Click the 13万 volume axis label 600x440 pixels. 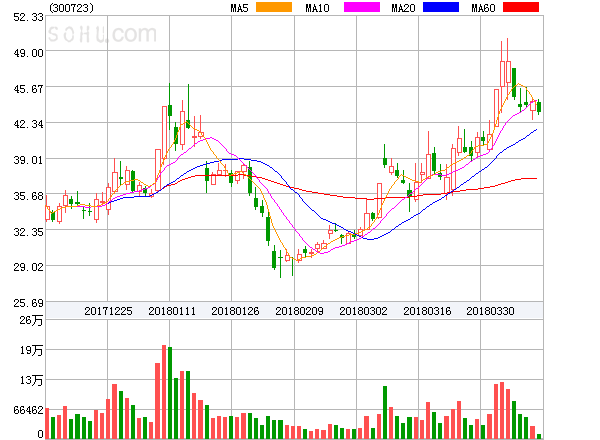pyautogui.click(x=31, y=380)
